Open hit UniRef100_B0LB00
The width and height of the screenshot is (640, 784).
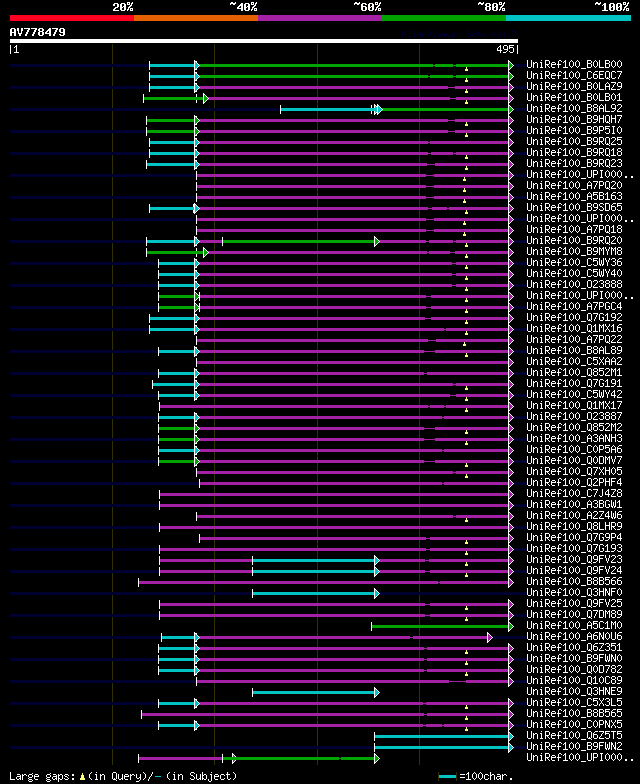click(x=574, y=64)
